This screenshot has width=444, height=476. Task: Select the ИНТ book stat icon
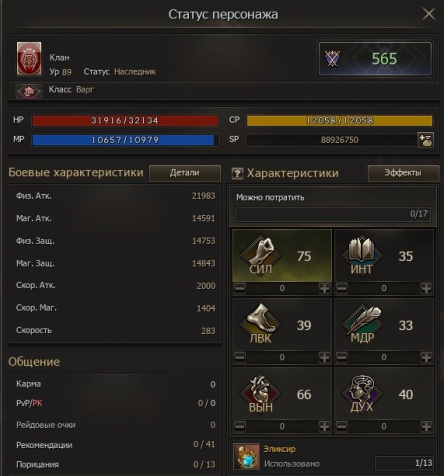(x=362, y=255)
